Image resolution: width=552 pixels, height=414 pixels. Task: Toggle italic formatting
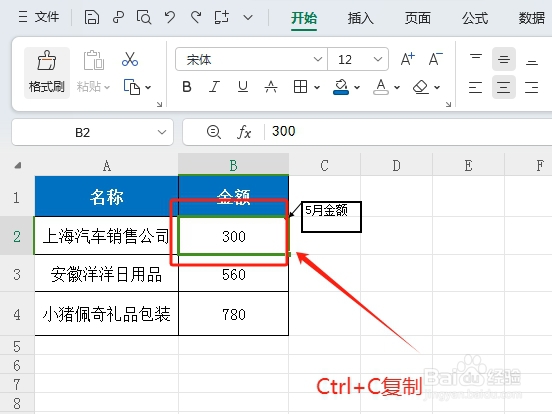click(x=214, y=87)
